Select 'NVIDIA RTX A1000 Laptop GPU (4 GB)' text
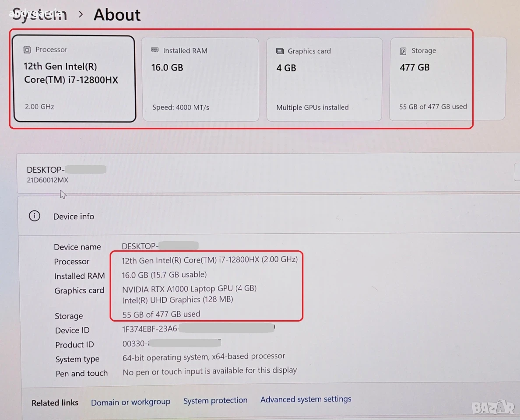The image size is (520, 420). [190, 288]
